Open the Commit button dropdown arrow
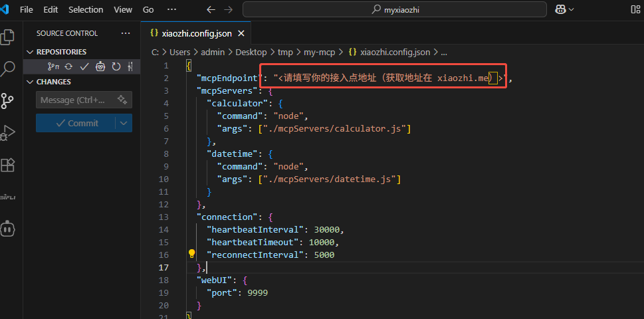This screenshot has height=319, width=644. pyautogui.click(x=124, y=123)
